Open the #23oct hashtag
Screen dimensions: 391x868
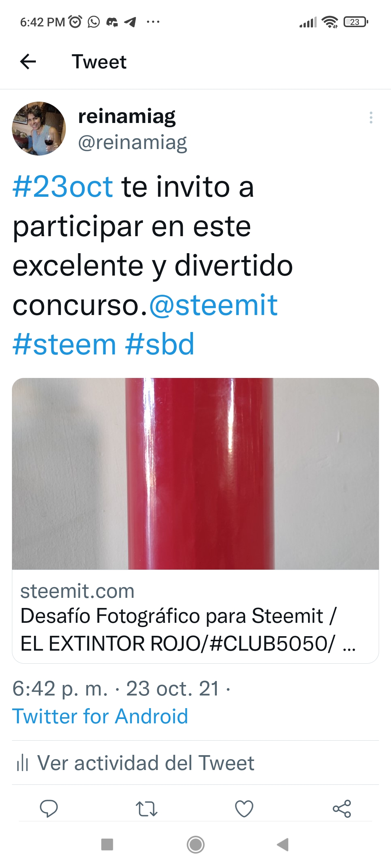63,187
